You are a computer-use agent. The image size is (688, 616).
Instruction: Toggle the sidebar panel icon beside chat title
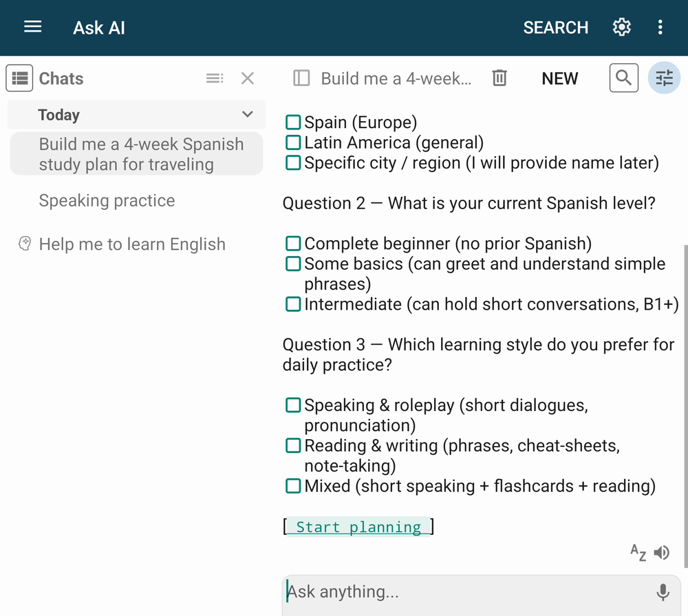(x=301, y=78)
